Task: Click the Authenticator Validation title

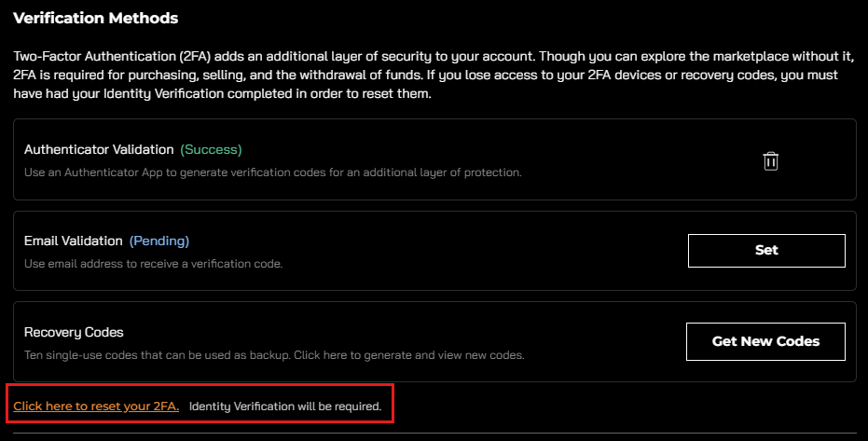Action: point(99,149)
